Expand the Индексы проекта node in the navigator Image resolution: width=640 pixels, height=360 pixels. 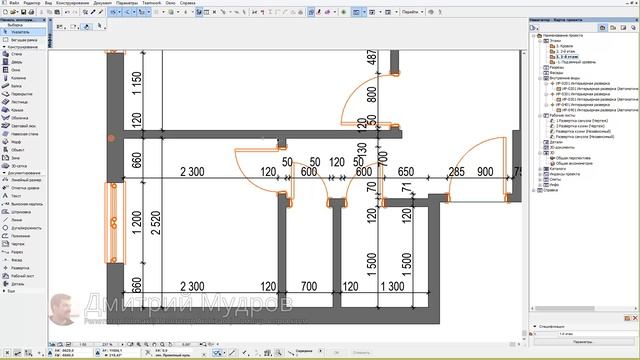tap(540, 174)
